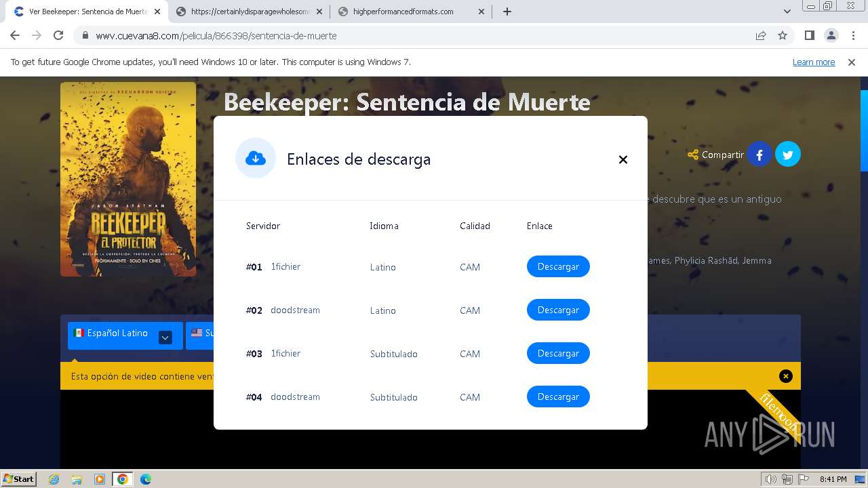
Task: Click the 8:41 PM system clock
Action: pyautogui.click(x=833, y=479)
